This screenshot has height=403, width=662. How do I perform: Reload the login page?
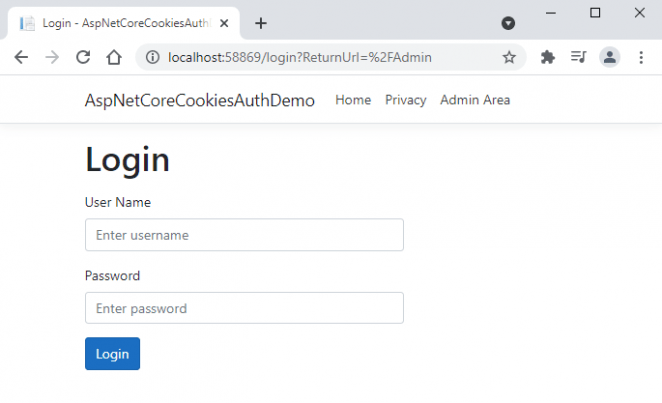coord(83,57)
